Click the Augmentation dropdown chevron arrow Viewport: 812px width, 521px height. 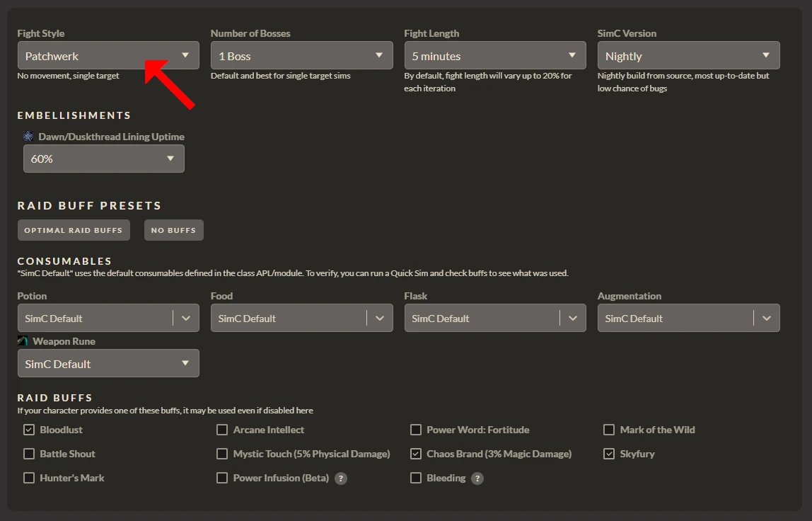(767, 319)
